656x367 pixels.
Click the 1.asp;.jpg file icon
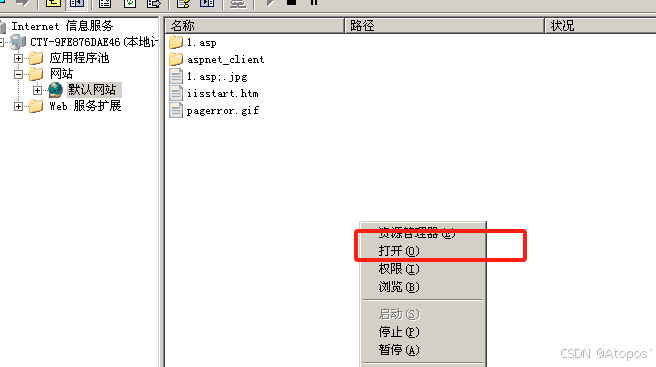click(176, 76)
